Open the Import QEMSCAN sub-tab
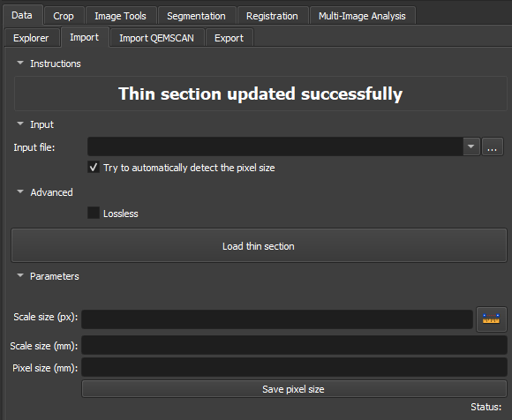512x420 pixels. pyautogui.click(x=157, y=38)
